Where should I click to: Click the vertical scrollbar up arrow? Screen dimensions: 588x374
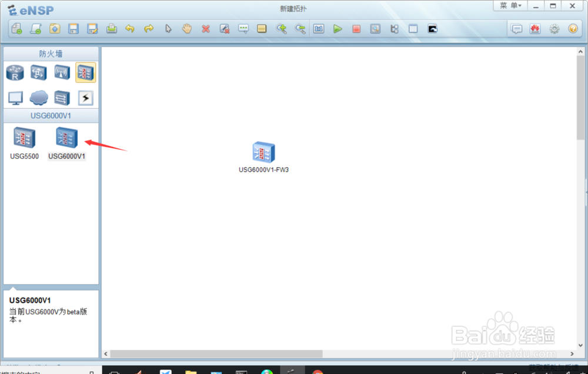(x=580, y=51)
